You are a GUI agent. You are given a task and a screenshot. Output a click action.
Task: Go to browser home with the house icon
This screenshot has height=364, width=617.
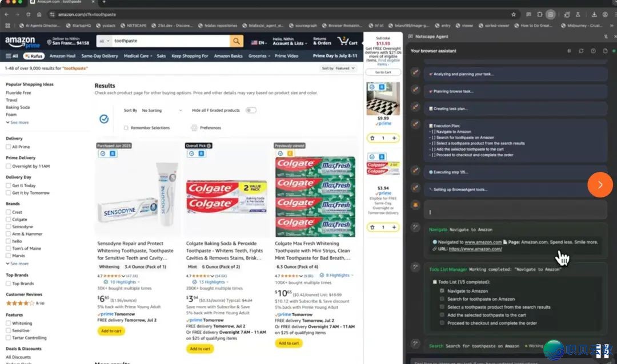coord(39,14)
